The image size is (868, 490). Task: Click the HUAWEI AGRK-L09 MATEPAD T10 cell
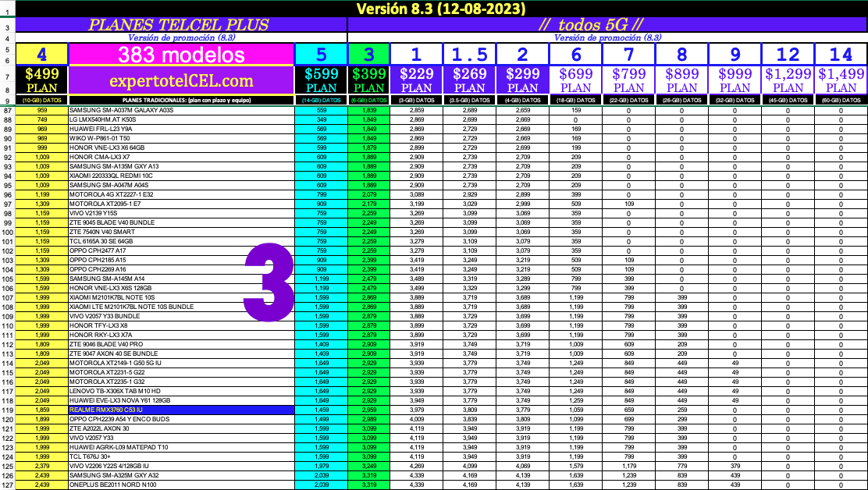point(181,448)
